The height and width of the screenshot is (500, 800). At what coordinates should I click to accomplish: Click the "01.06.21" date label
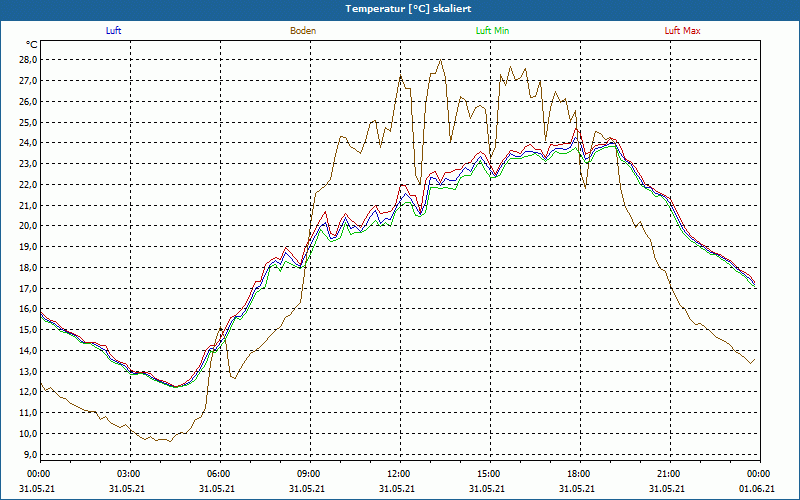(757, 488)
